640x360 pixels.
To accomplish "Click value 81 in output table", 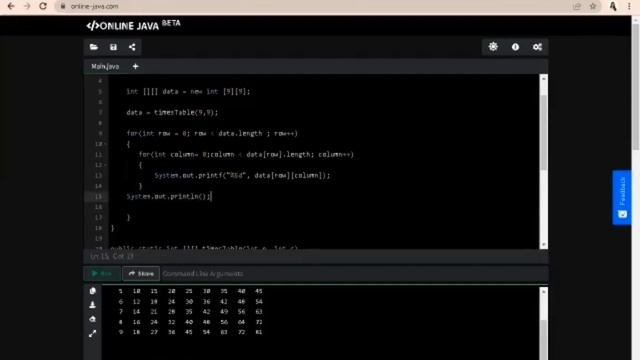I will click(259, 332).
